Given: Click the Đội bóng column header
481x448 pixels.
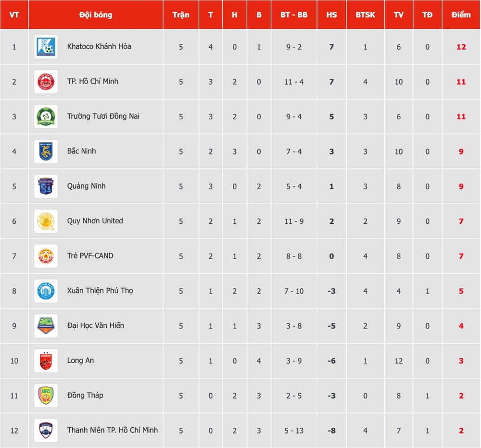Looking at the screenshot, I should pos(96,15).
